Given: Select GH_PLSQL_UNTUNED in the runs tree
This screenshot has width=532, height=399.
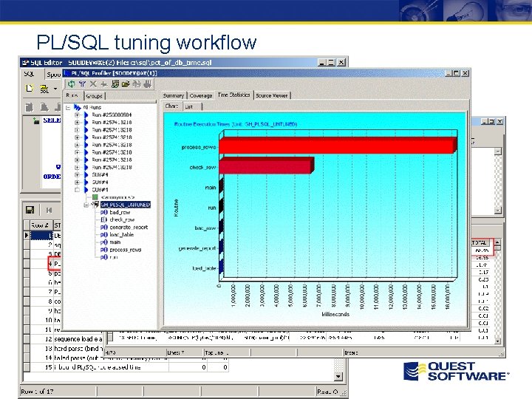Looking at the screenshot, I should coord(125,205).
